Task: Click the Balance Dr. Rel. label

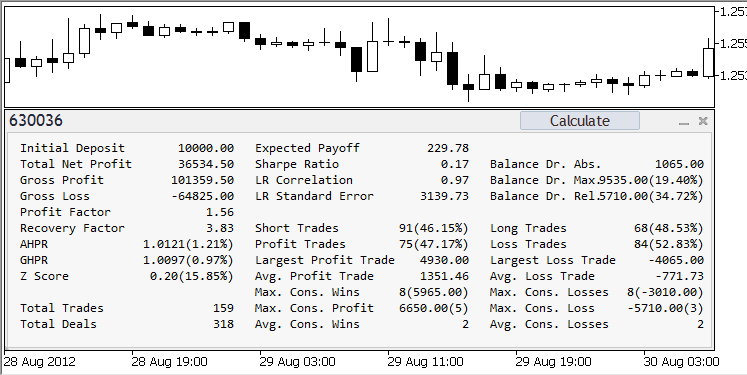Action: pos(544,196)
